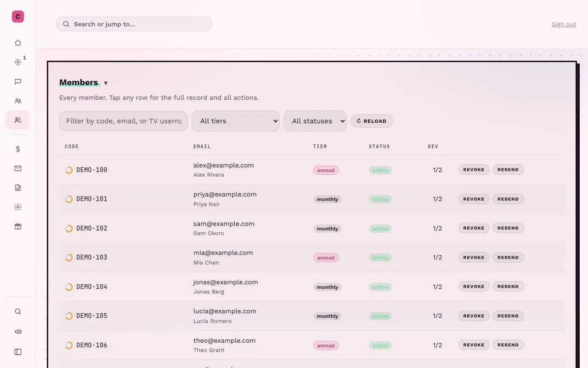Resend to mia@example.com
Image resolution: width=588 pixels, height=368 pixels.
[x=508, y=258]
